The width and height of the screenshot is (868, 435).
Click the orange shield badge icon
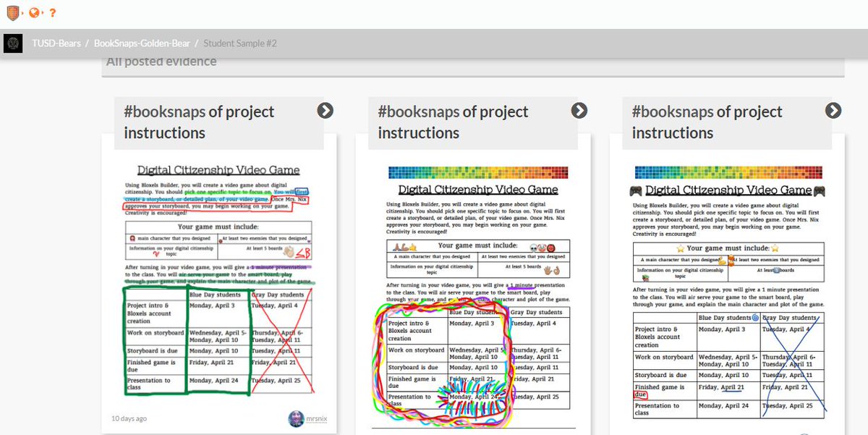[x=12, y=13]
